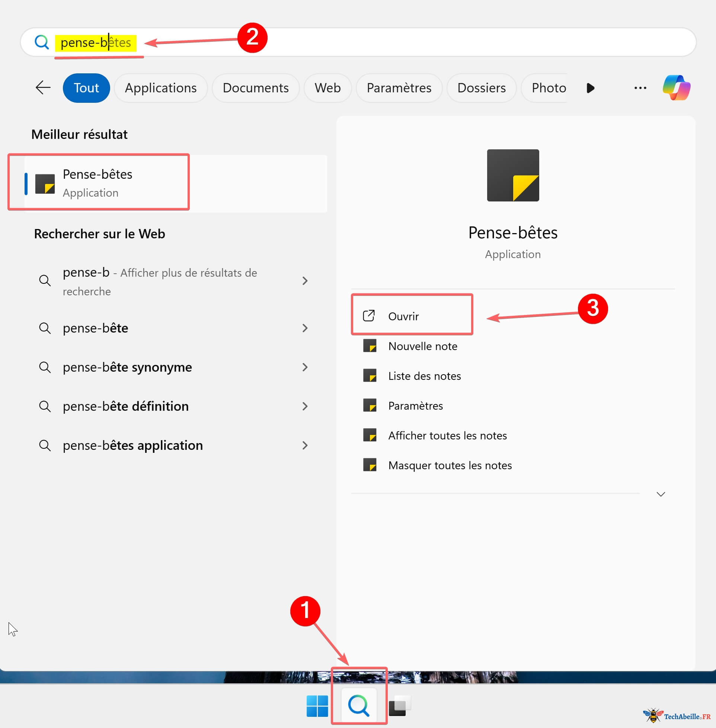Click the large Pense-bêtes app icon
The image size is (716, 728).
[512, 175]
